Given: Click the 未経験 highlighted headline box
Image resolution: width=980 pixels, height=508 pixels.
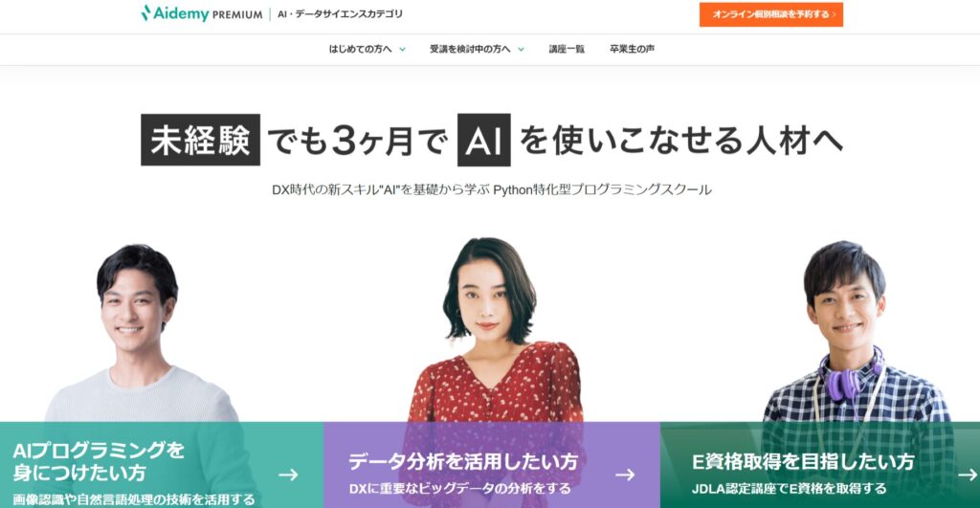Looking at the screenshot, I should click(200, 140).
